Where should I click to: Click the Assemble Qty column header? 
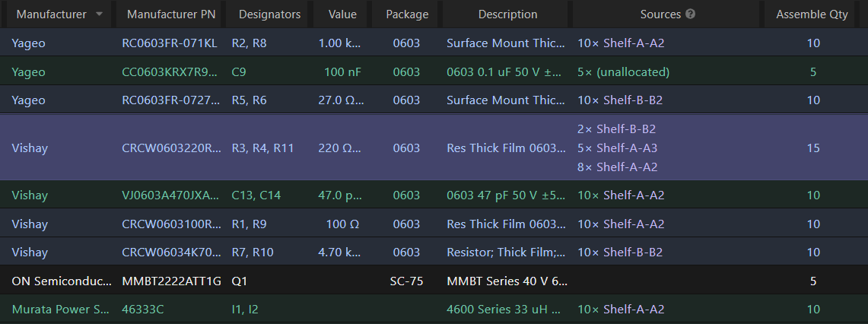[812, 14]
